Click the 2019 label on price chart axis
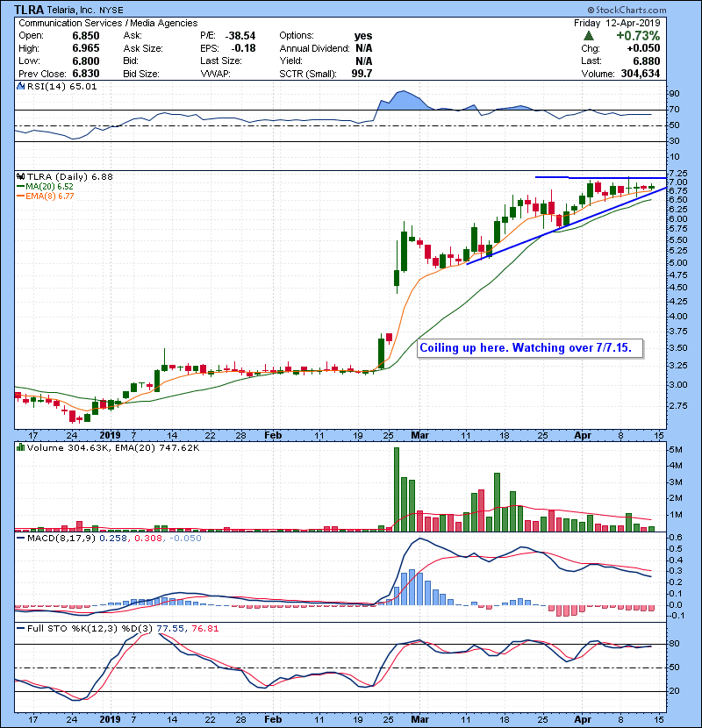This screenshot has width=702, height=728. tap(110, 436)
